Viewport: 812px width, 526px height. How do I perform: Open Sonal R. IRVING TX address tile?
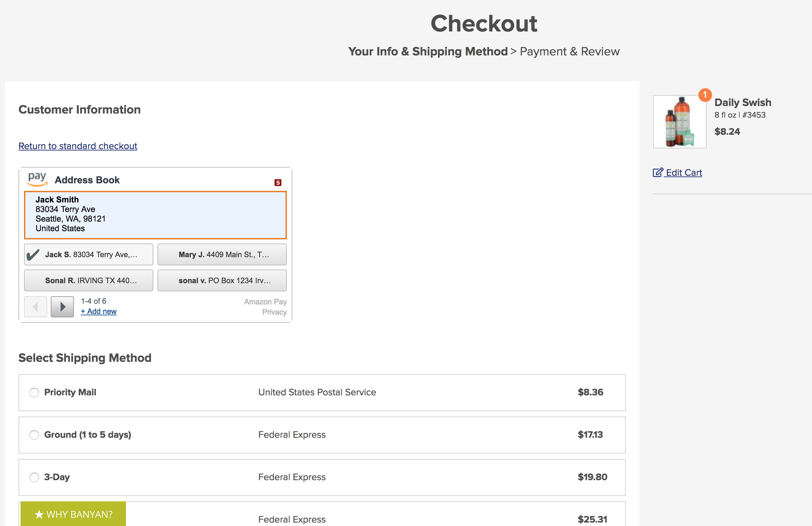[x=88, y=280]
